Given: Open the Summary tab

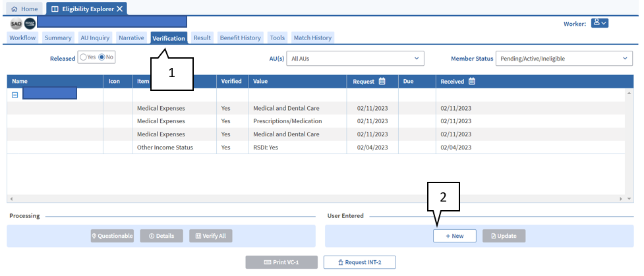Looking at the screenshot, I should pyautogui.click(x=58, y=38).
